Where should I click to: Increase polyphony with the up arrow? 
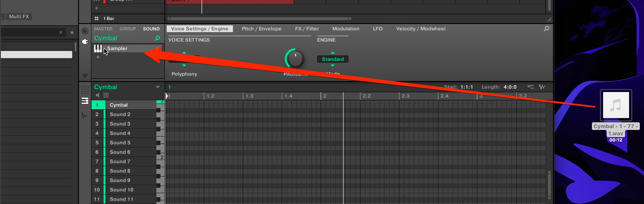pyautogui.click(x=184, y=53)
